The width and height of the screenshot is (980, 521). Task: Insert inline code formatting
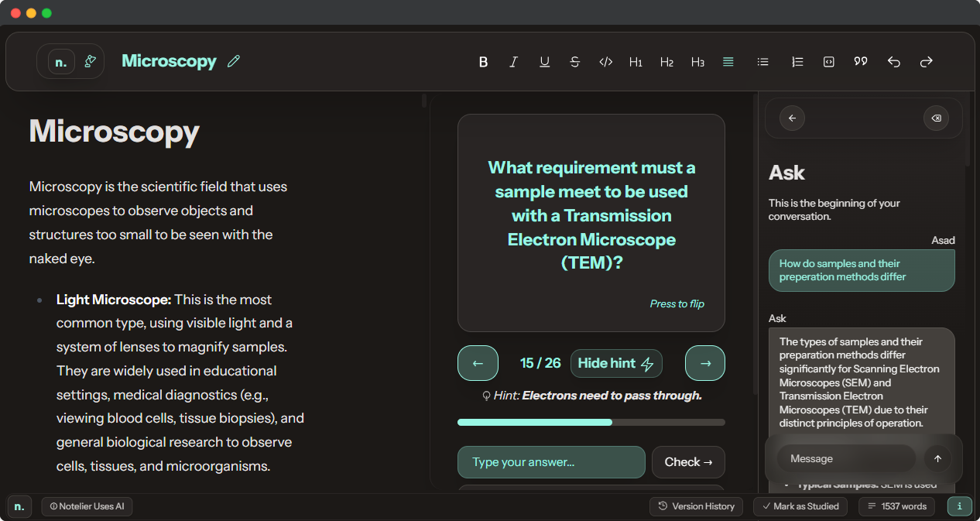[x=605, y=62]
